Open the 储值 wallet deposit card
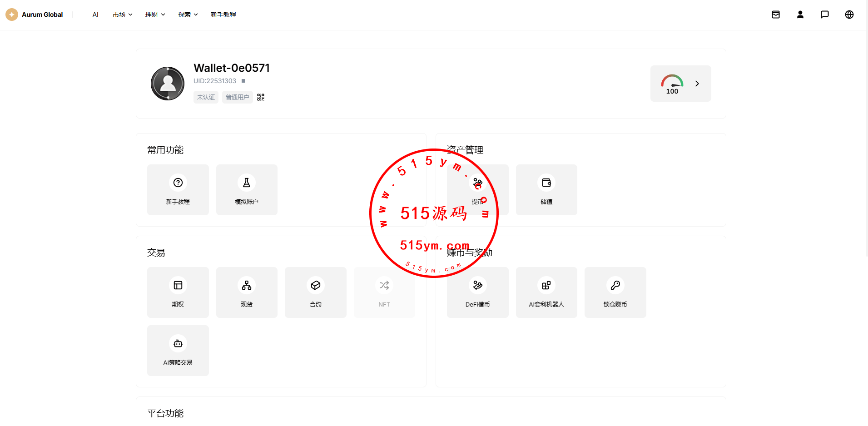868x426 pixels. (x=546, y=190)
